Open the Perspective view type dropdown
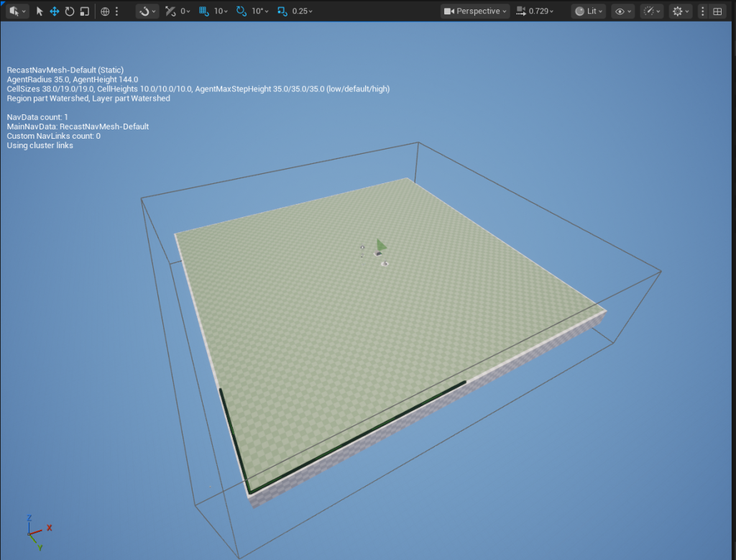The image size is (736, 560). point(475,12)
